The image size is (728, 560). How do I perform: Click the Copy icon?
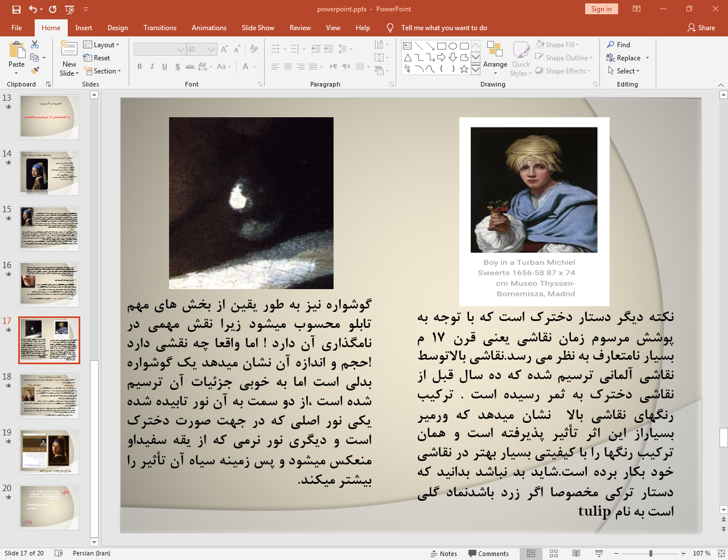coord(35,57)
